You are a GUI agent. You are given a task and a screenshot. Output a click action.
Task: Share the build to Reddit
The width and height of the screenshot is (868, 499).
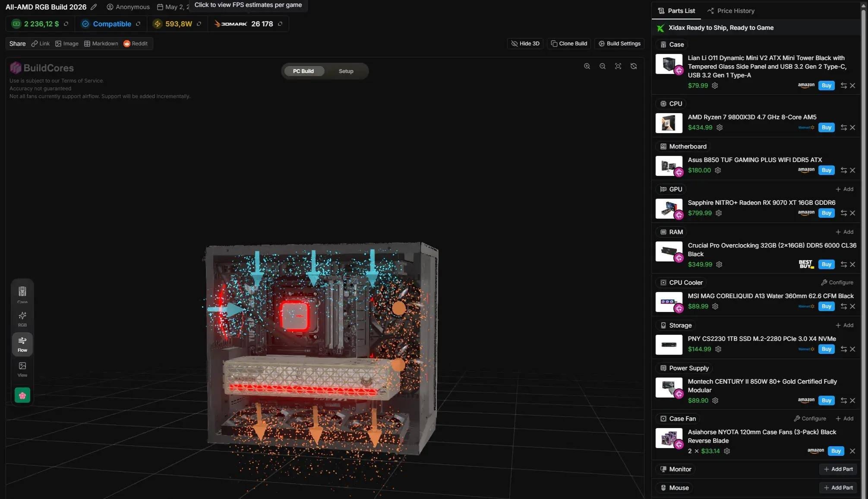[136, 44]
